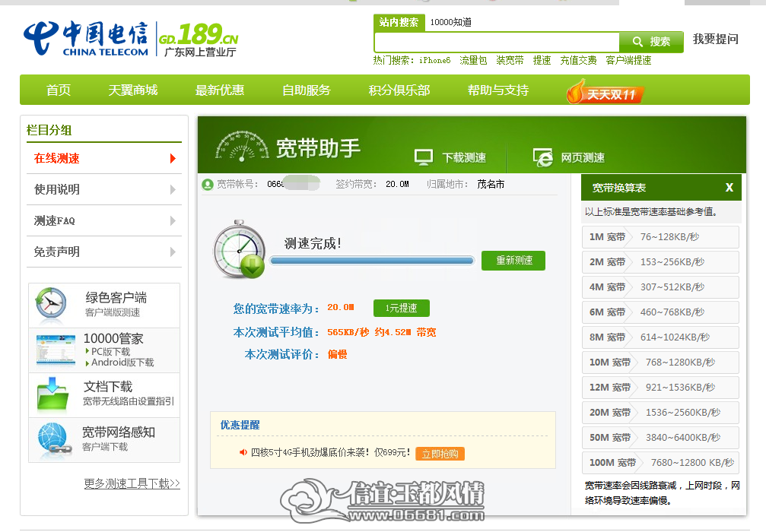Click the 搜索 button
The width and height of the screenshot is (766, 532).
tap(651, 42)
